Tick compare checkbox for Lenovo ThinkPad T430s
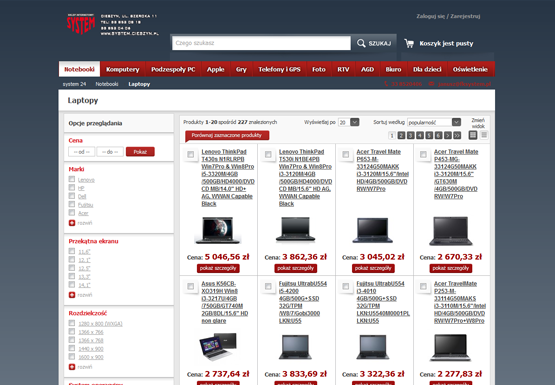The height and width of the screenshot is (385, 555). click(190, 155)
